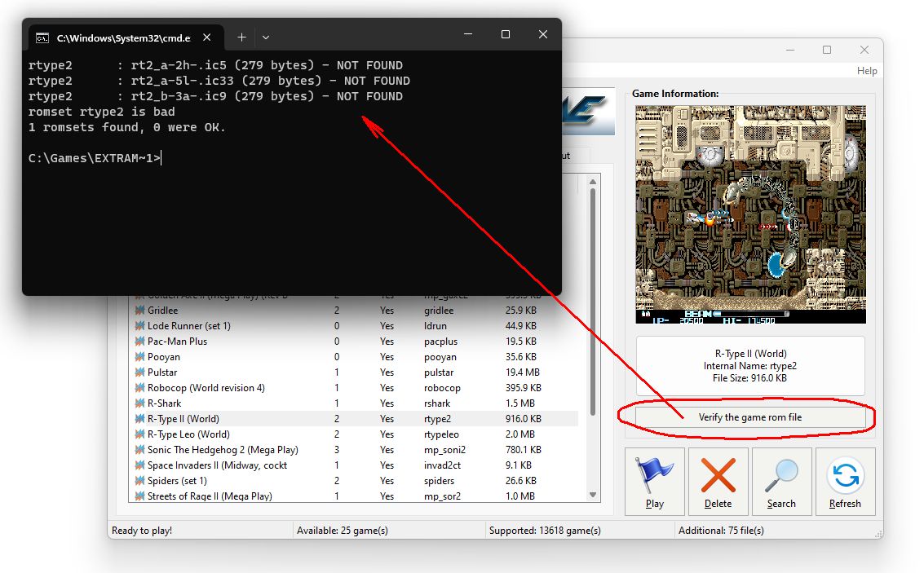Choose Sonic The Hedgehog 2 (Mega Play)
The image size is (924, 573).
coord(222,450)
